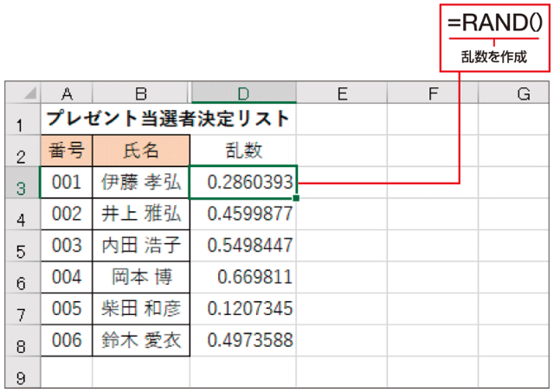The height and width of the screenshot is (392, 554).
Task: Select name cell 伊藤 孝弘
Action: [x=141, y=183]
